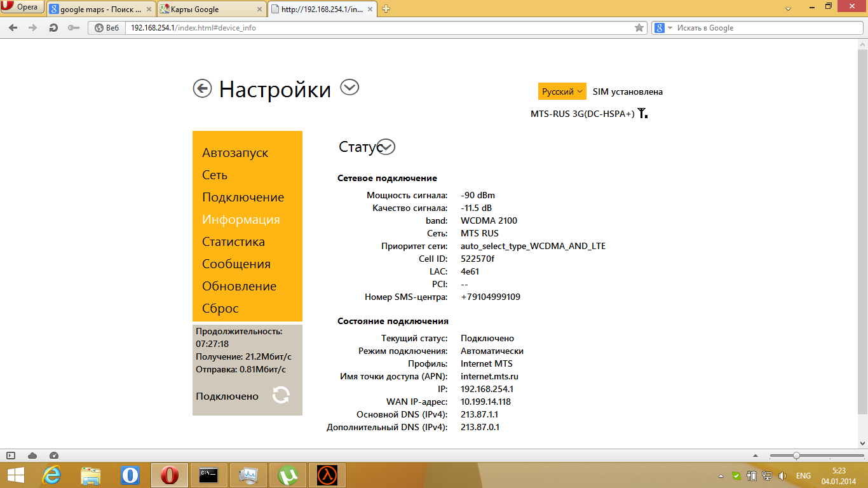Reload the page with the reload icon
Viewport: 868px width, 488px height.
click(53, 28)
